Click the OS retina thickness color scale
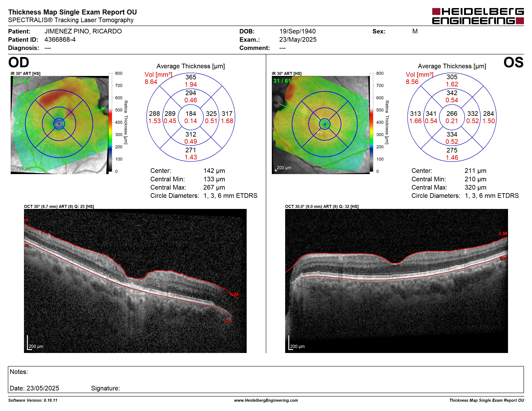The width and height of the screenshot is (532, 411). [x=371, y=122]
